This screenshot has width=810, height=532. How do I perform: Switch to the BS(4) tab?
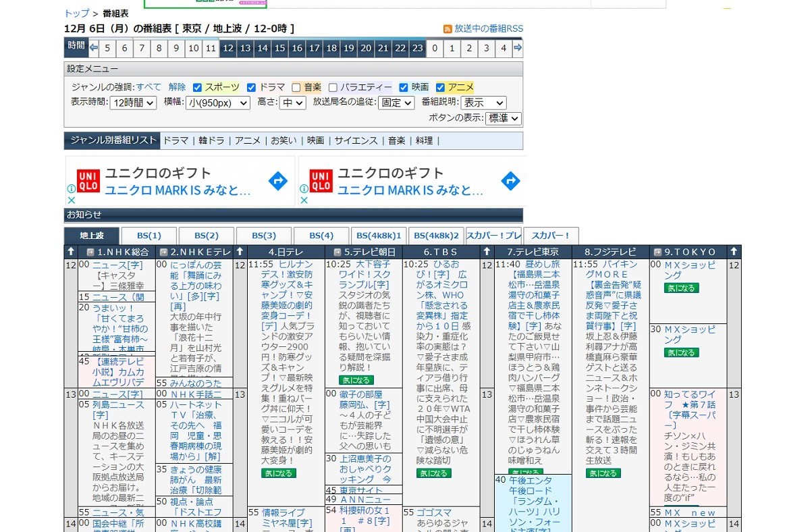click(321, 236)
